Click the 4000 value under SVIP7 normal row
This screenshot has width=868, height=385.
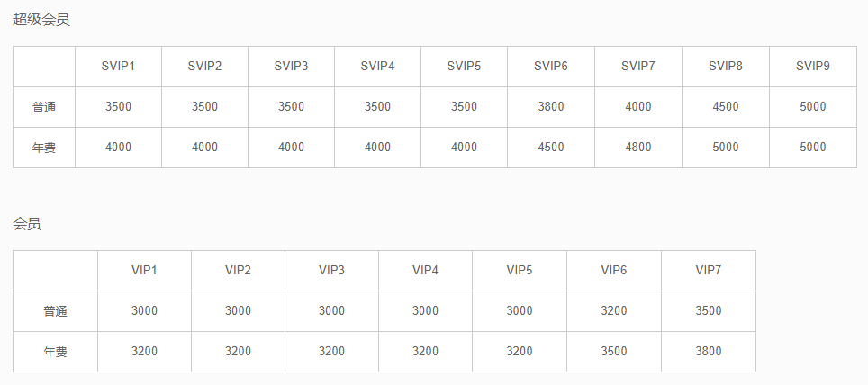coord(638,107)
